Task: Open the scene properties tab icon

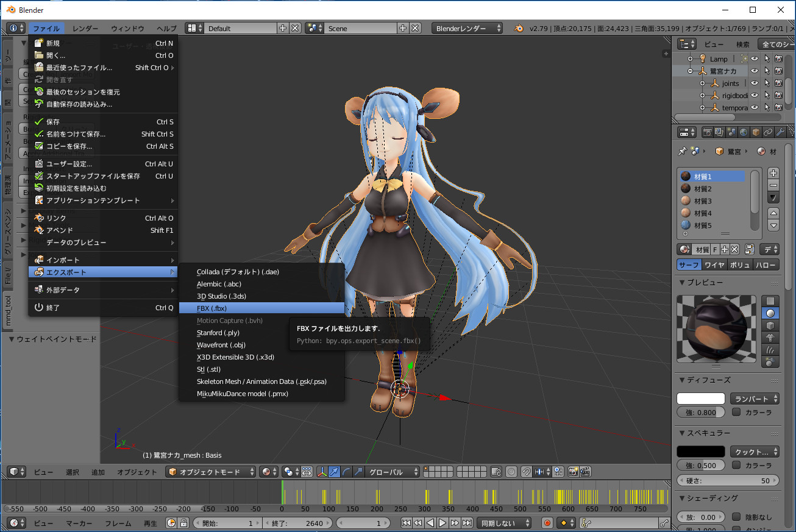Action: click(731, 132)
